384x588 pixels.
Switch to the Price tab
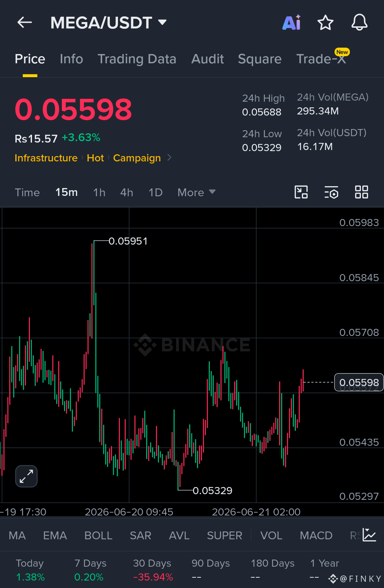tap(30, 59)
